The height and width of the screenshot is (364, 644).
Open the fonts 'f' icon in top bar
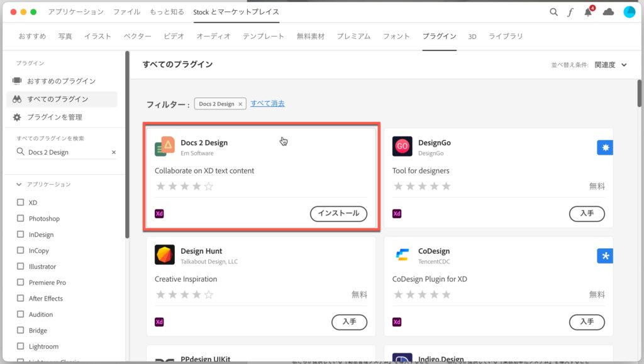click(570, 13)
